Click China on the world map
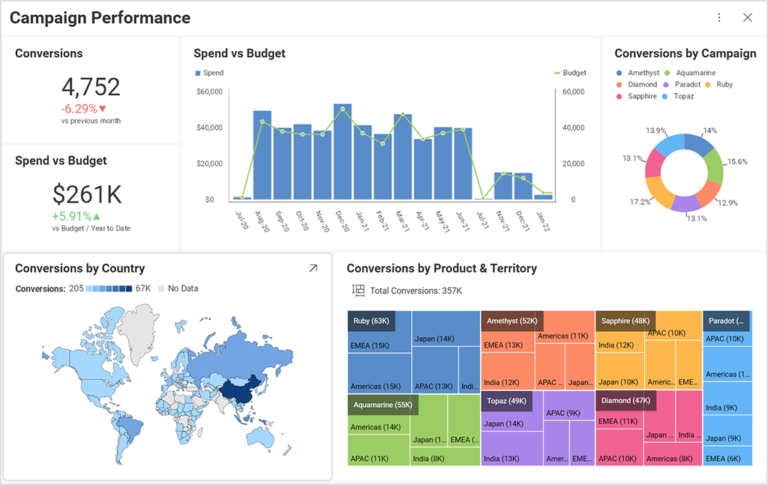The height and width of the screenshot is (485, 768). pyautogui.click(x=237, y=389)
